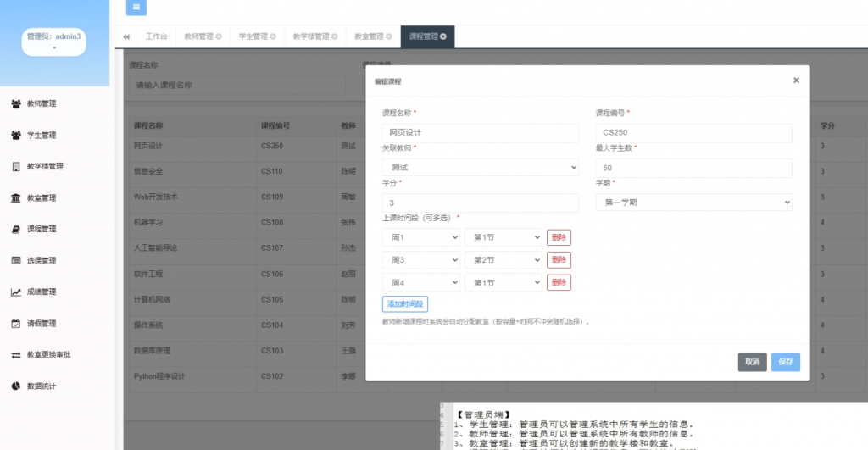Open the 第1节 dropdown beside 周4

[504, 283]
